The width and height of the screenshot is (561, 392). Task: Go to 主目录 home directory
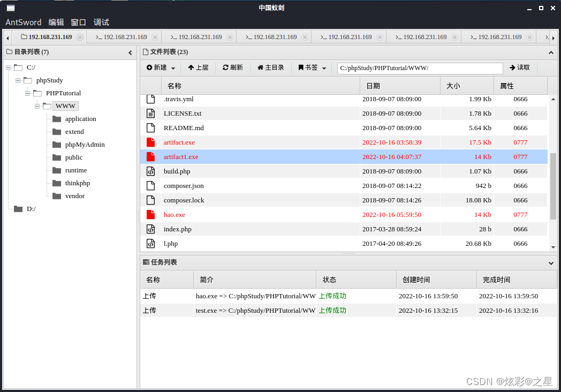(270, 67)
